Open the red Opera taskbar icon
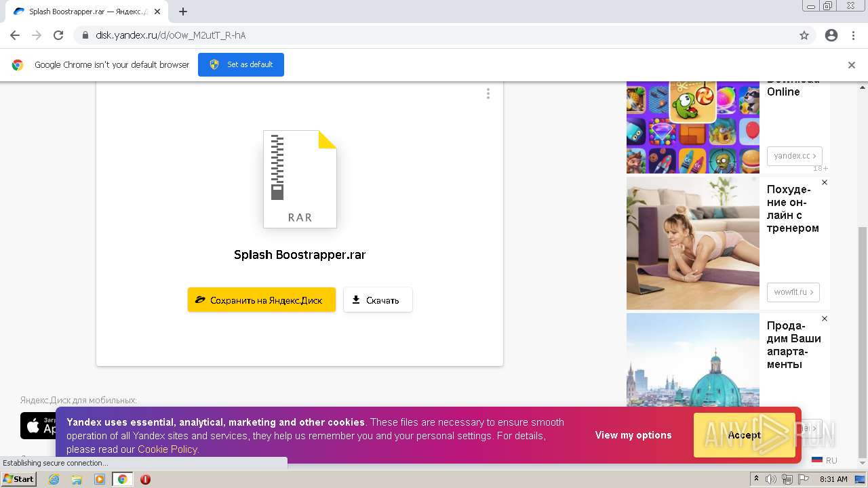Screen dimensions: 868x488 tap(145, 479)
